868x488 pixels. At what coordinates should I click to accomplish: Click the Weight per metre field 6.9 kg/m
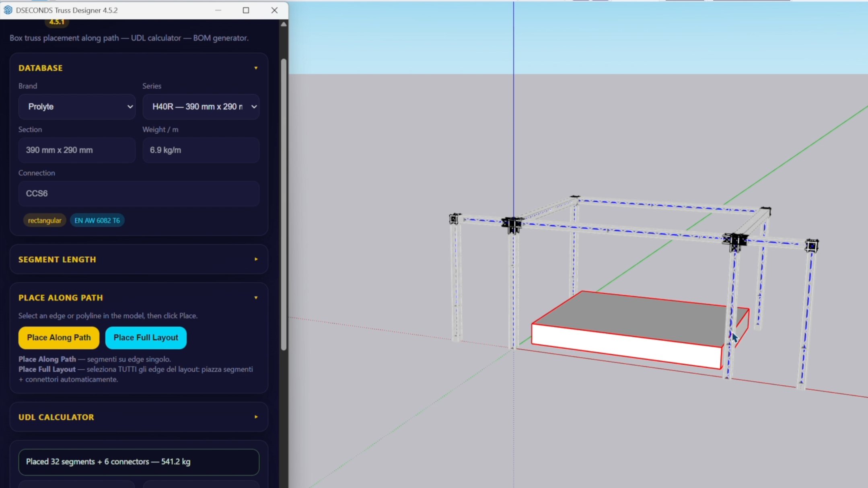tap(201, 150)
